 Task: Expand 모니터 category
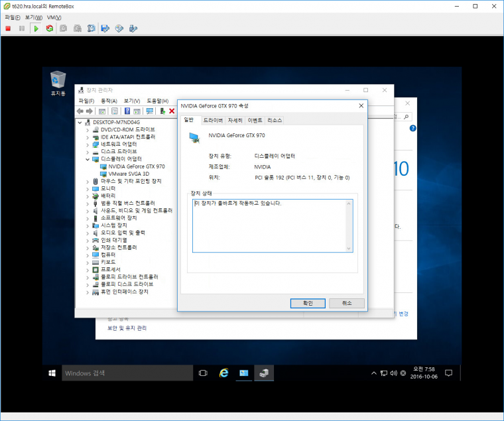pyautogui.click(x=88, y=189)
